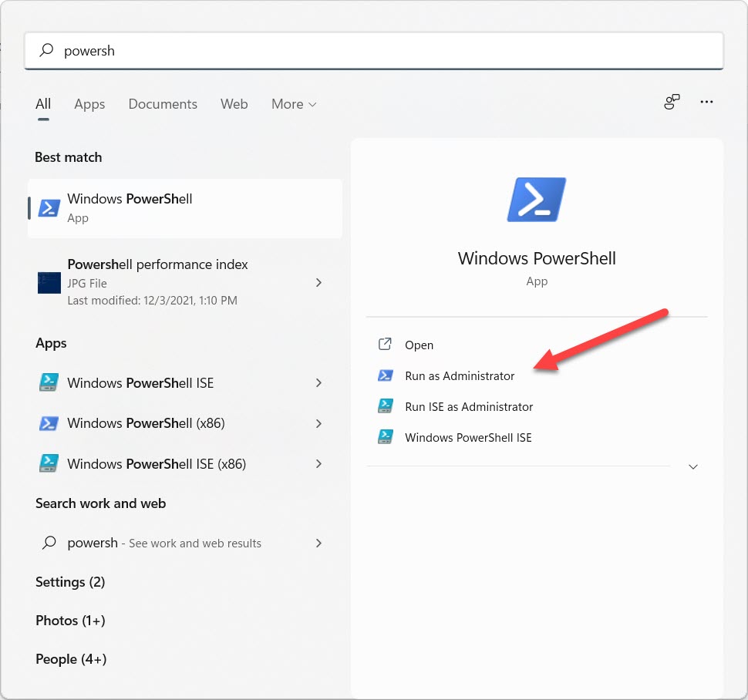The image size is (748, 700).
Task: Click the Windows PowerShell ISE icon in details pane
Action: click(x=386, y=437)
